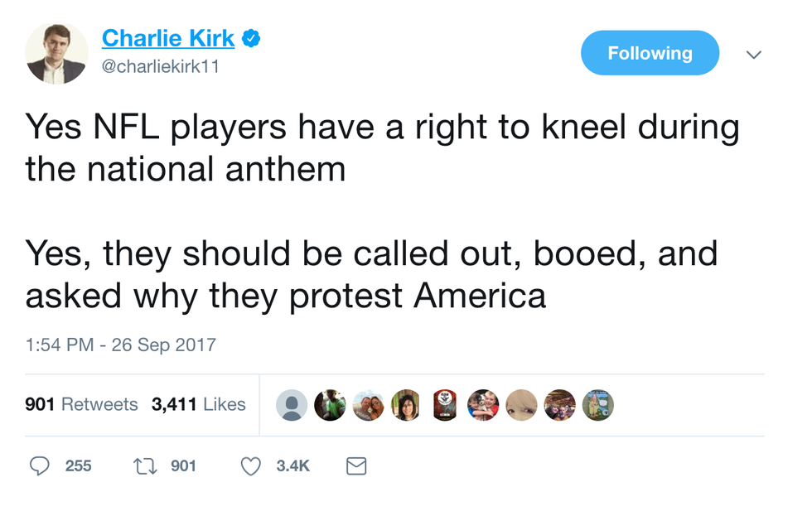The width and height of the screenshot is (812, 516).
Task: Expand the tweet options chevron
Action: [753, 55]
